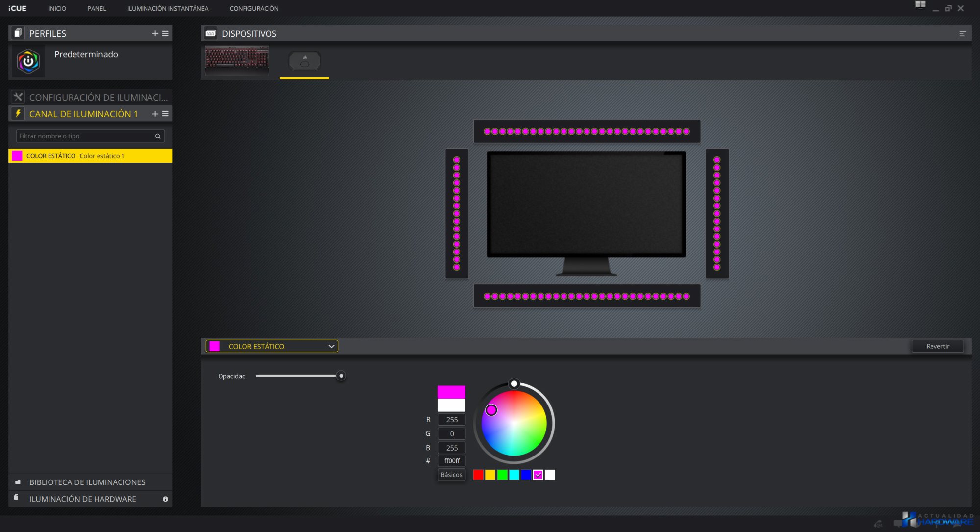
Task: Expand Biblioteca de Iluminaciones section
Action: 87,482
